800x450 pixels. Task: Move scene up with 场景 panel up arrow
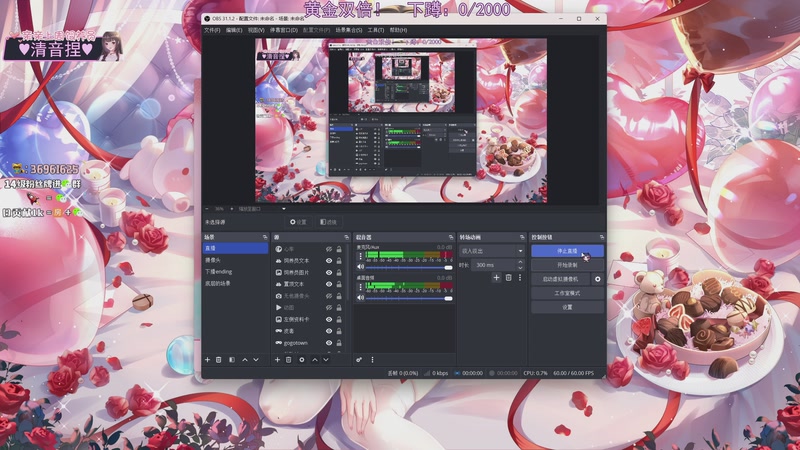point(245,360)
